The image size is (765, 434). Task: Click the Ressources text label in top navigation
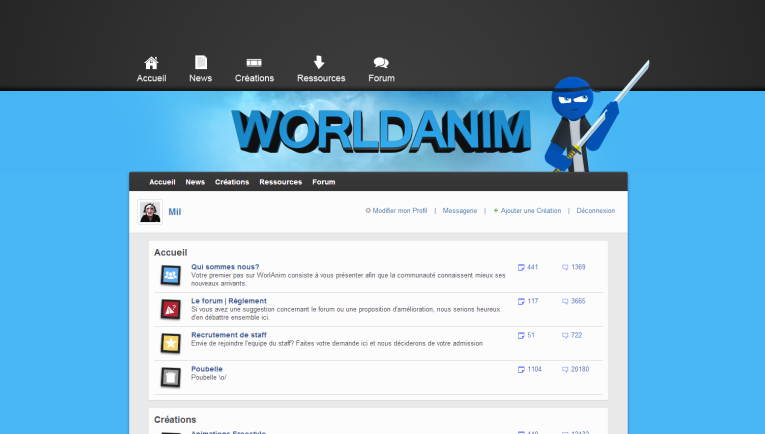[321, 78]
